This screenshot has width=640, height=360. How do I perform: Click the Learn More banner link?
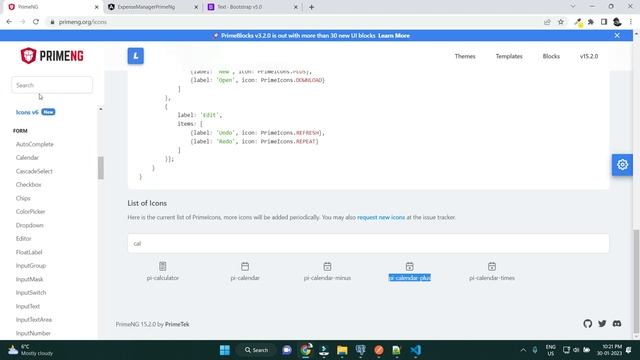[394, 36]
